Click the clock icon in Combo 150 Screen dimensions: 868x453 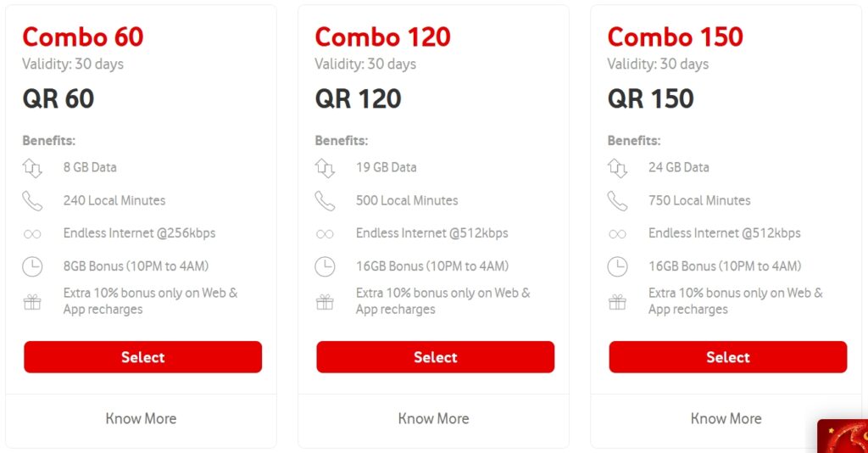[617, 267]
